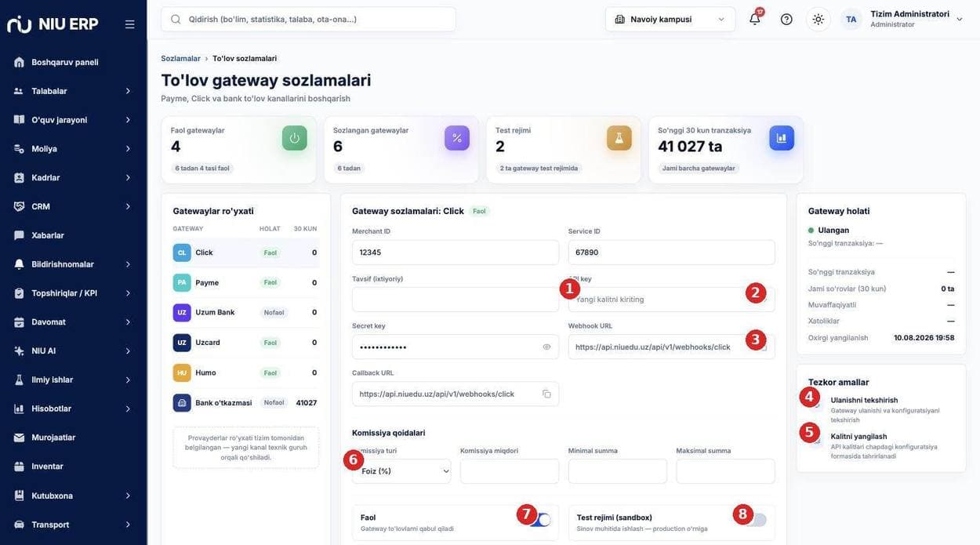The height and width of the screenshot is (545, 980).
Task: Open Topshiriqlar / KPI in the sidebar
Action: point(73,293)
